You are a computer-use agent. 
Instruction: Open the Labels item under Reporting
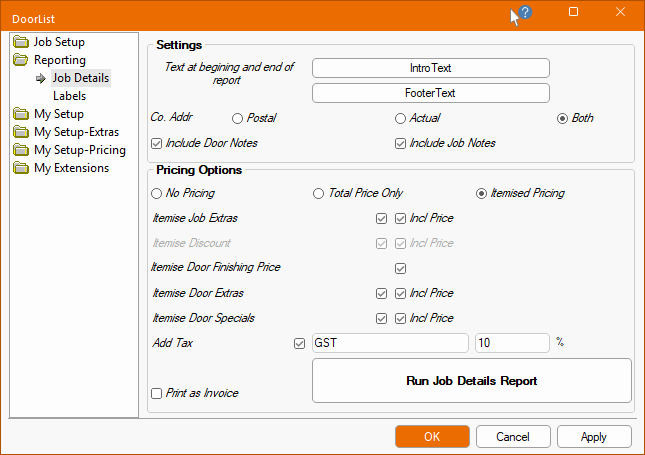[x=69, y=96]
